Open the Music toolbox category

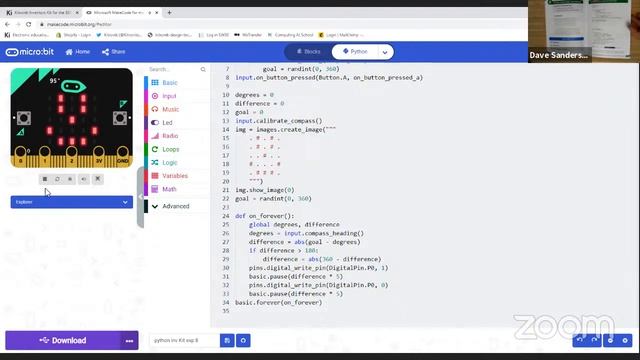point(176,109)
